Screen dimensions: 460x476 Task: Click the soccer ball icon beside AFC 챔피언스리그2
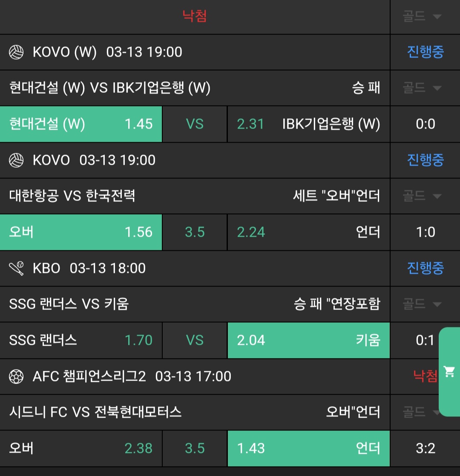click(x=16, y=377)
